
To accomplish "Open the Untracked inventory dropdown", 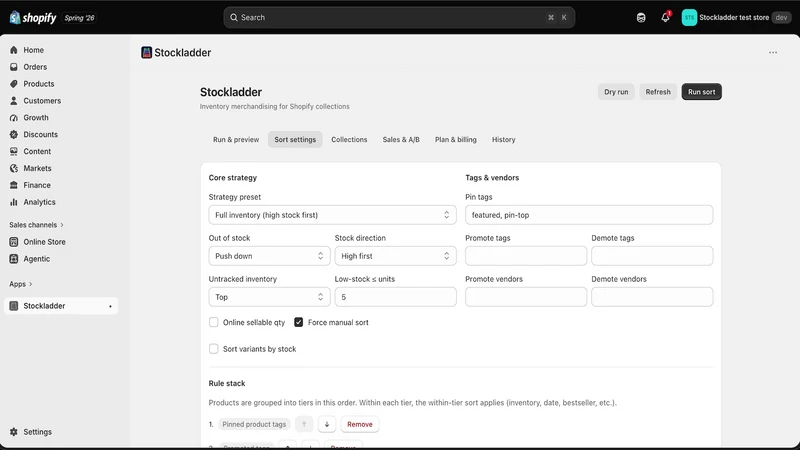I will pos(269,296).
